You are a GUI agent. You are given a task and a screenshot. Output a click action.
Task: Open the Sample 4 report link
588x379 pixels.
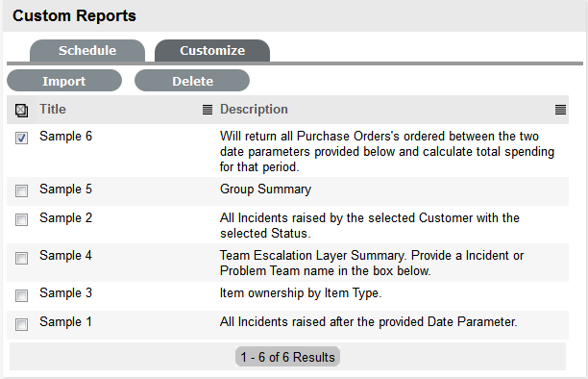65,256
